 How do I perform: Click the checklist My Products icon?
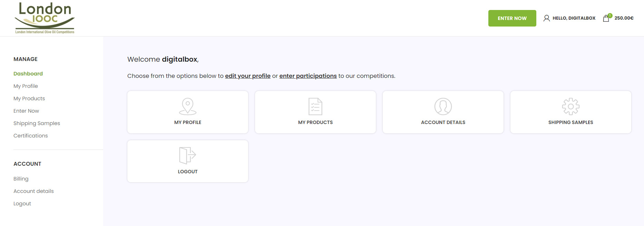(315, 106)
